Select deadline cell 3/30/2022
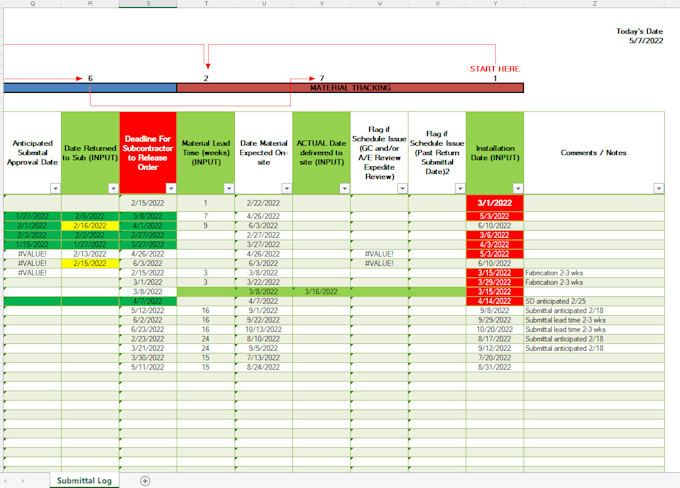The width and height of the screenshot is (680, 488). (x=148, y=358)
